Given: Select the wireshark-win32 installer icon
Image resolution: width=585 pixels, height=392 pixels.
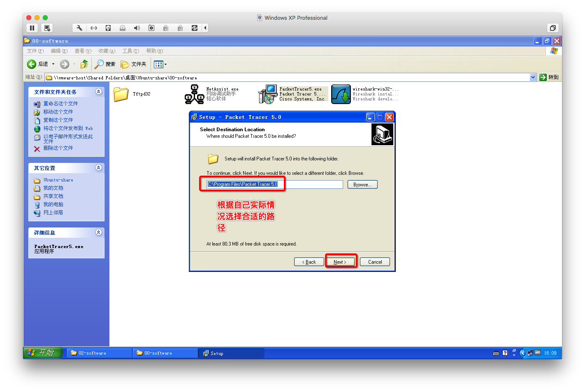Looking at the screenshot, I should (x=341, y=94).
